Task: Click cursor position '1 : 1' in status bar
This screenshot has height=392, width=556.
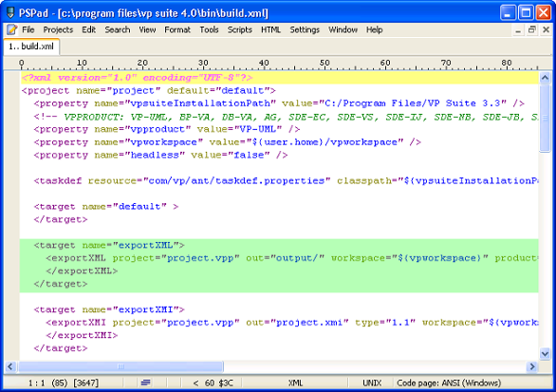Action: pos(37,383)
